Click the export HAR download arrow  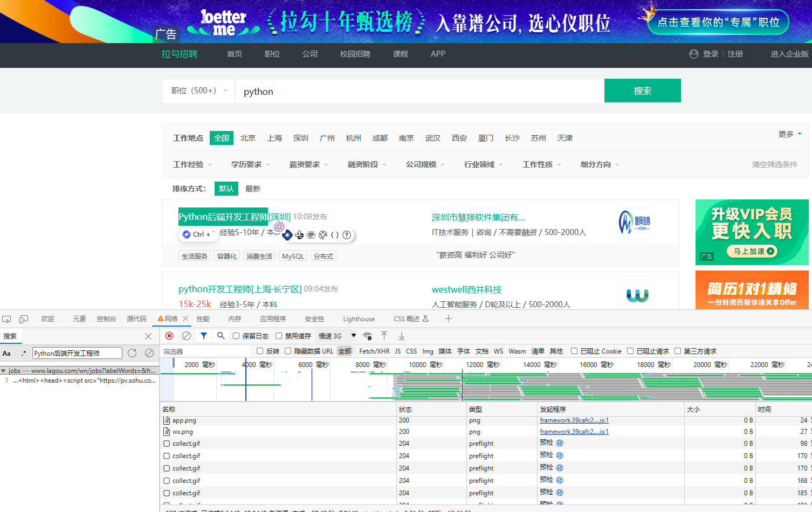(x=402, y=336)
